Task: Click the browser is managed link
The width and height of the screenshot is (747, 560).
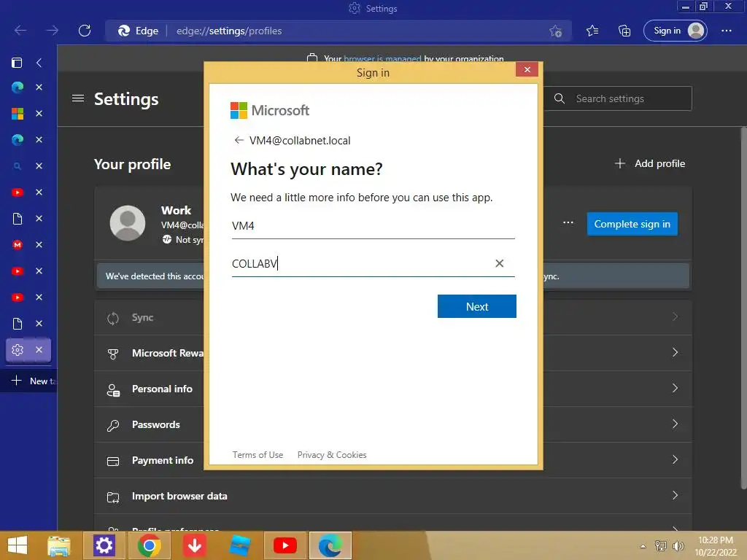Action: pyautogui.click(x=382, y=59)
